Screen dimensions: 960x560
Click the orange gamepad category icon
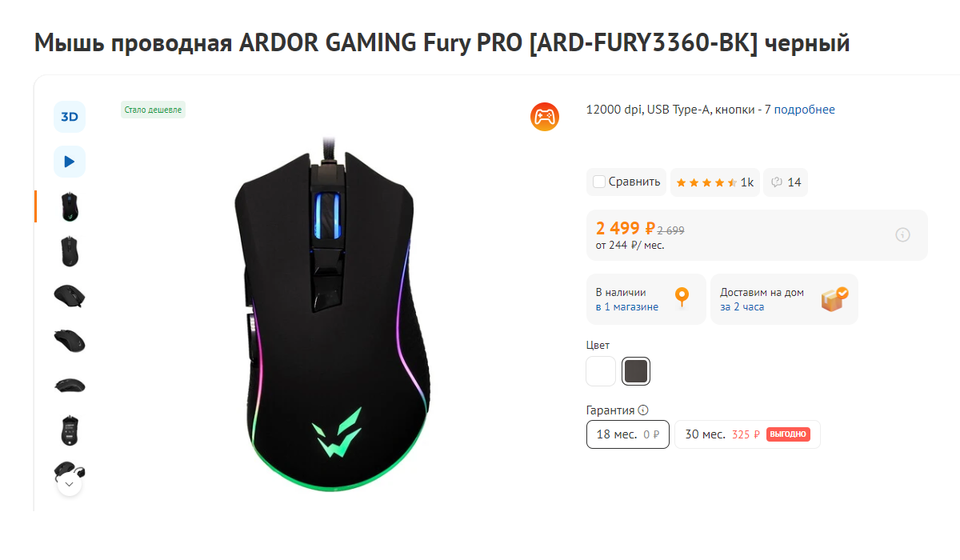point(545,117)
